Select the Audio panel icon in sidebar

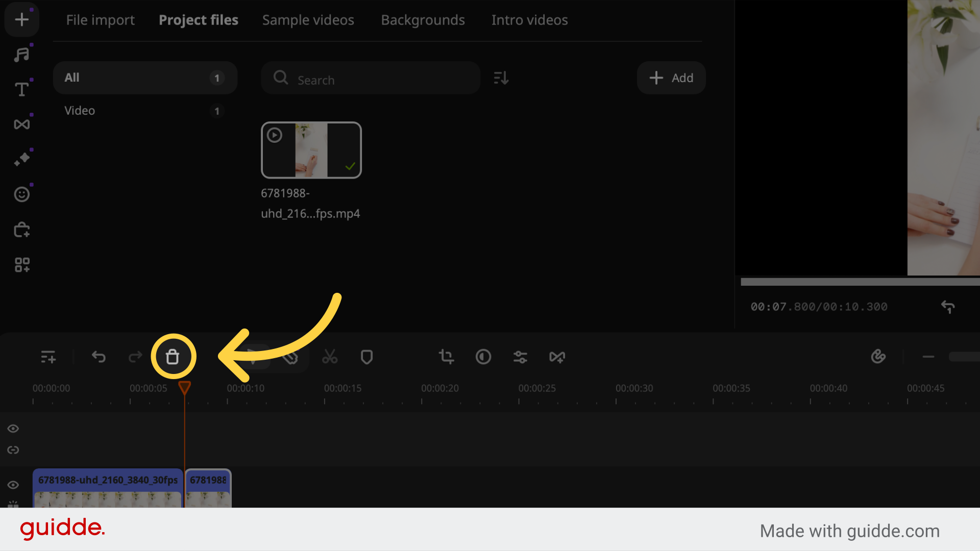click(x=21, y=54)
